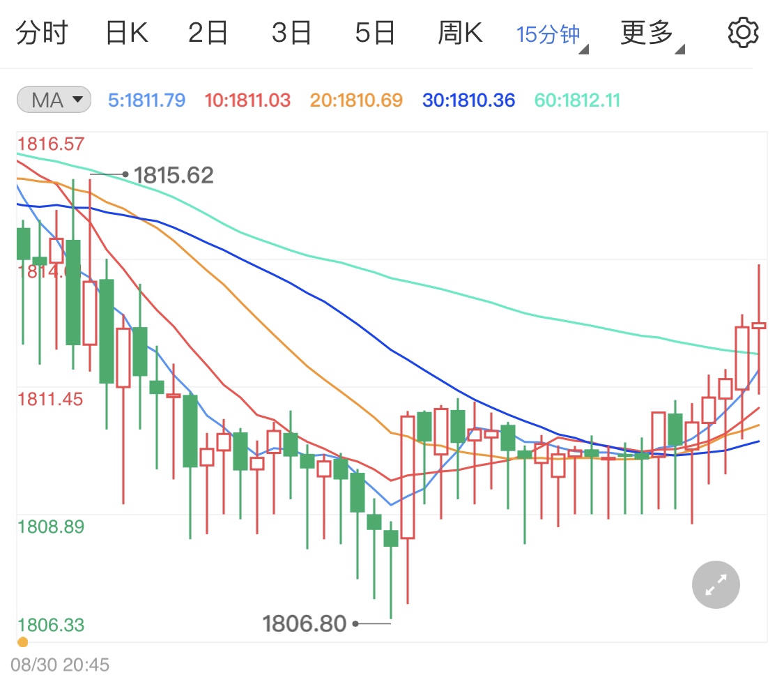
Task: Click the MA60 value 60:1812.11
Action: tap(577, 100)
